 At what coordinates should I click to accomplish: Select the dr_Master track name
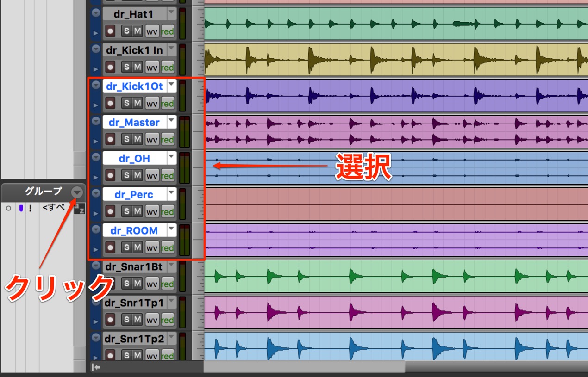[x=134, y=122]
